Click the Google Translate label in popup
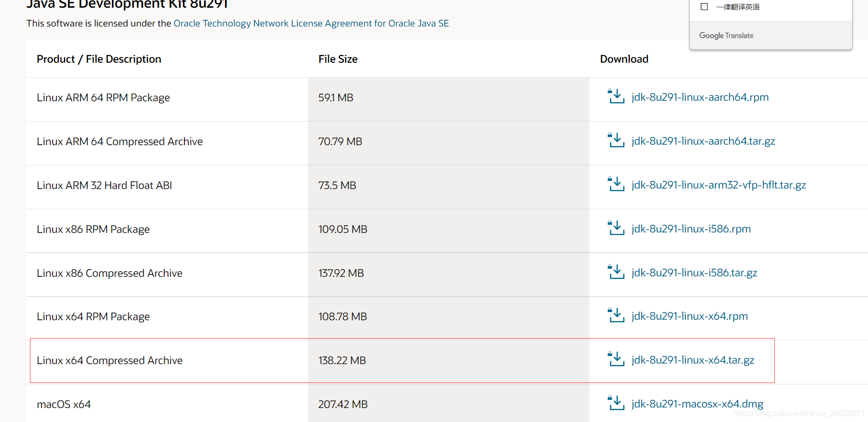Viewport: 868px width, 422px height. tap(726, 36)
